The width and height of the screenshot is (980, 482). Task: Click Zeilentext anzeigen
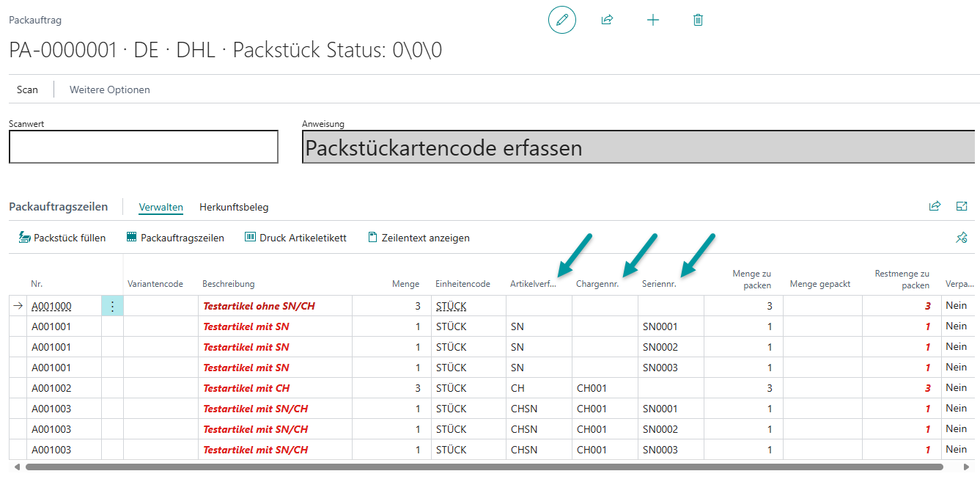pos(419,238)
